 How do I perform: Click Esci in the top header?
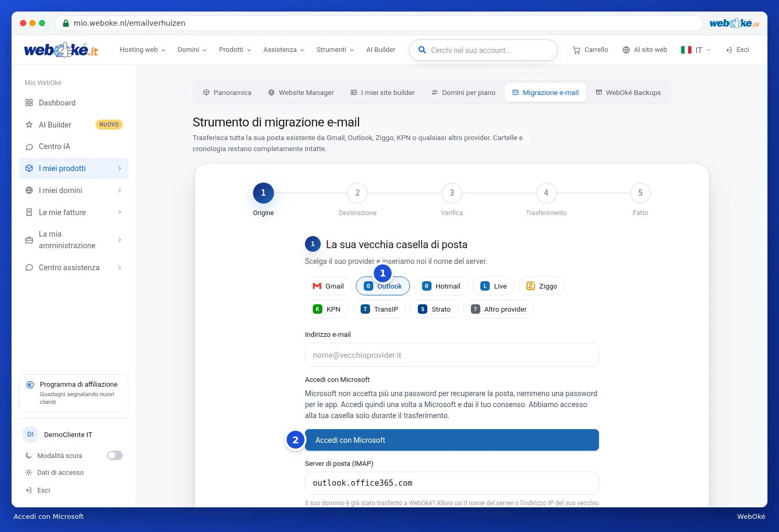point(738,50)
